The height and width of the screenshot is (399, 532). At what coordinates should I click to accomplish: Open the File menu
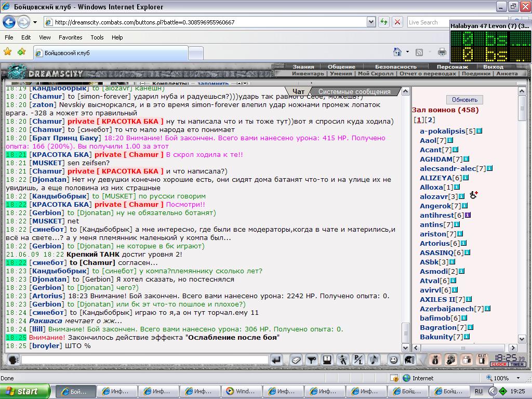tap(9, 37)
